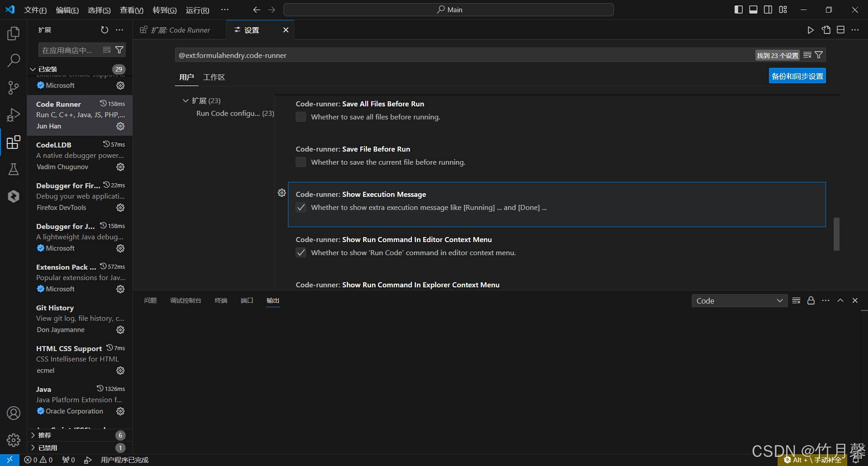The width and height of the screenshot is (868, 466).
Task: Clear extensions search results icon
Action: 107,50
